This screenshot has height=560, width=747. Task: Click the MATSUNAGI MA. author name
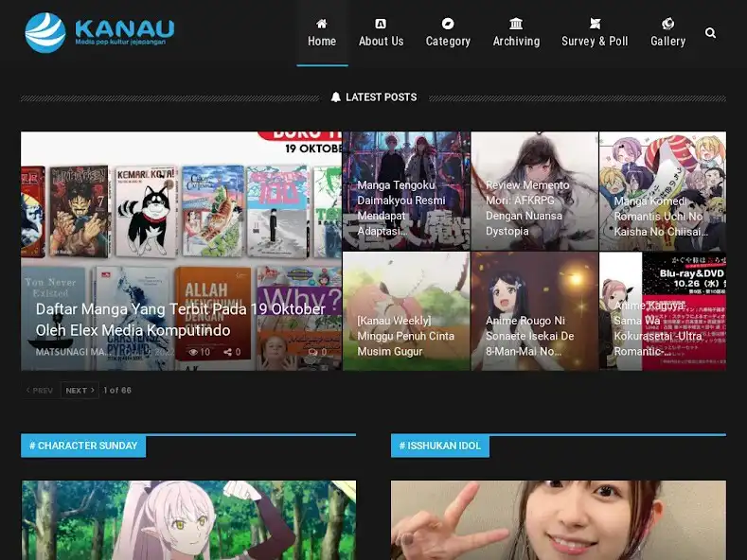(71, 352)
